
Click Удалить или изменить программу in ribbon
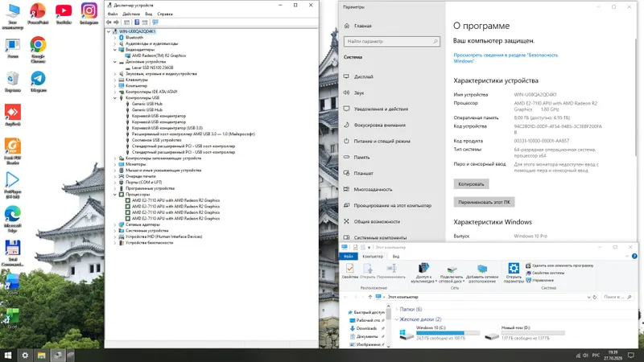pos(559,265)
